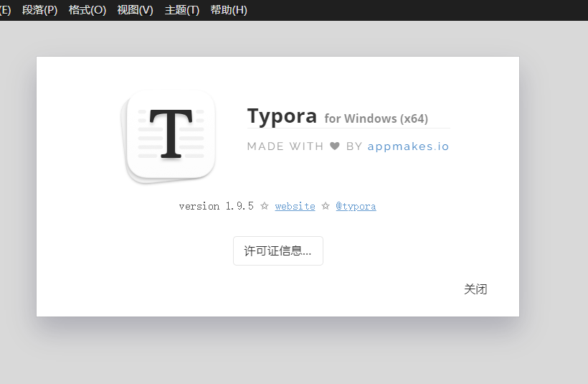
Task: Open the 段落(P) menu
Action: (x=39, y=10)
